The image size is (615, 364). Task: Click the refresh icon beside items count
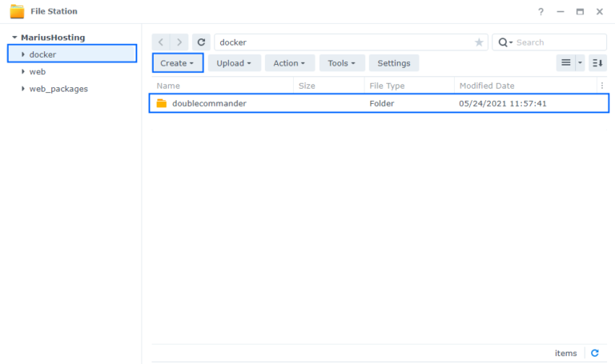pos(594,353)
